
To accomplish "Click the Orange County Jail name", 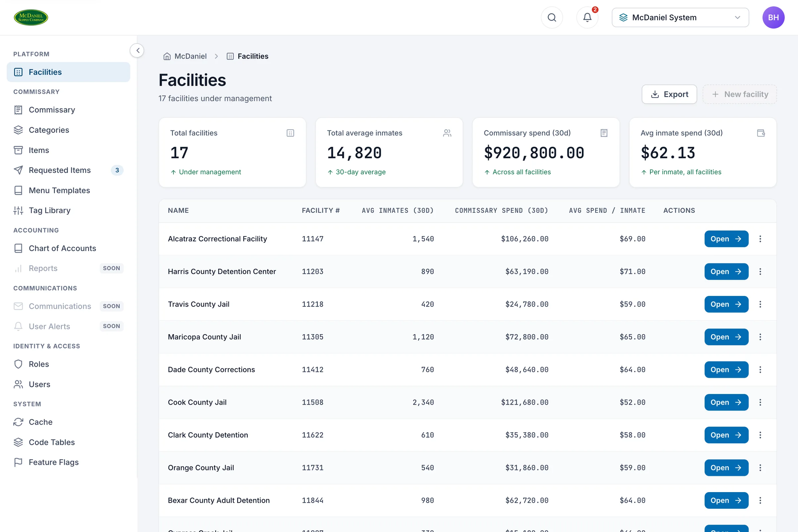I will point(201,467).
